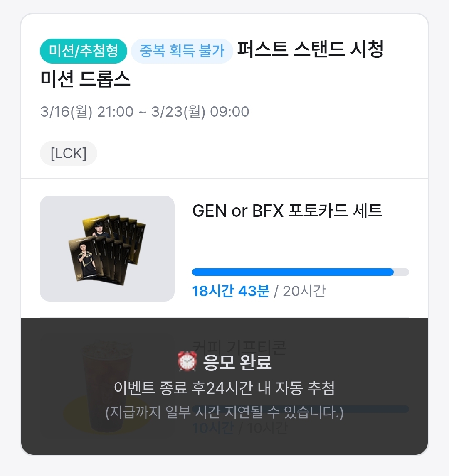Viewport: 449px width, 476px height.
Task: Click the 18시간 43분 watched time text
Action: 230,291
